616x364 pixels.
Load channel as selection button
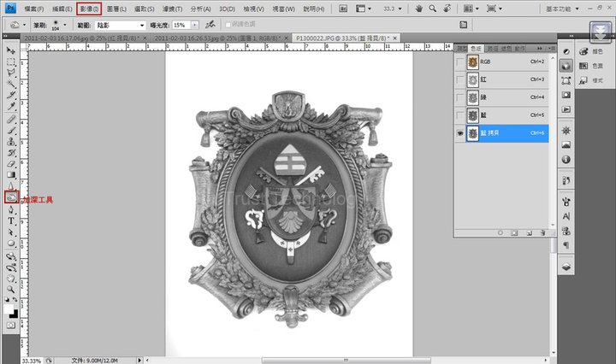coord(500,233)
